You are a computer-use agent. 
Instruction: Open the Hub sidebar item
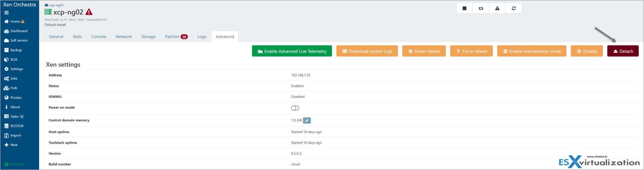[x=14, y=88]
